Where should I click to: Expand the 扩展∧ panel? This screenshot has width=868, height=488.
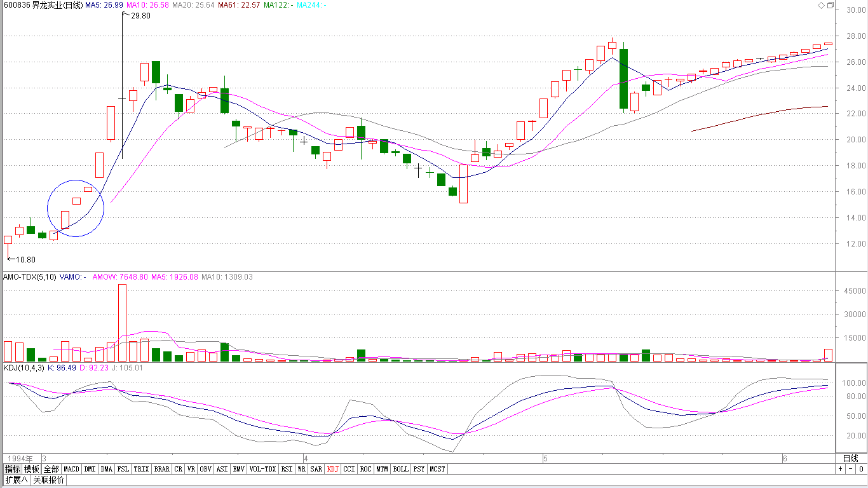(x=17, y=480)
